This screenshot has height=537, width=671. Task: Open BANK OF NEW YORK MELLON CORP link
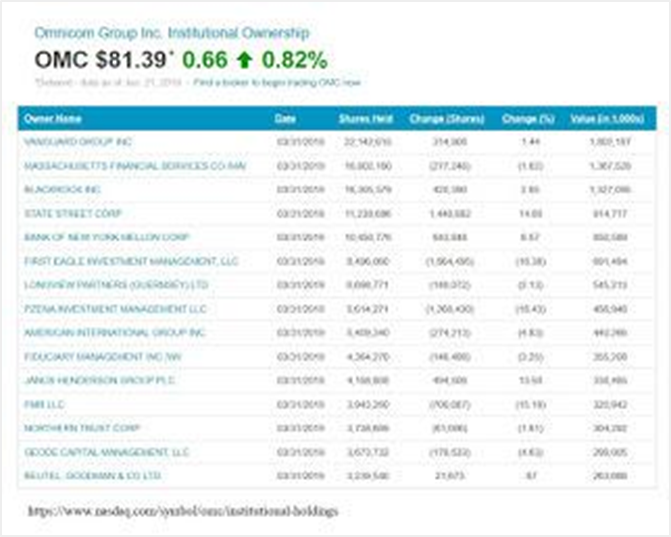(107, 237)
